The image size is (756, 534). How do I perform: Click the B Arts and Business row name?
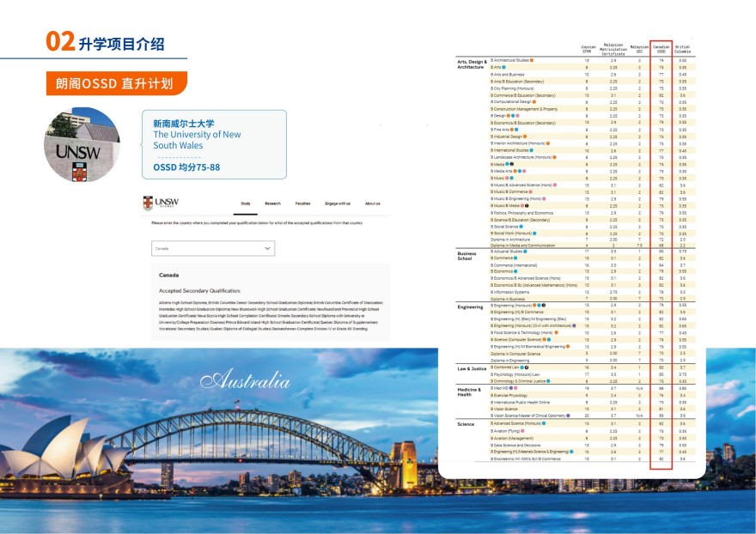pos(507,75)
